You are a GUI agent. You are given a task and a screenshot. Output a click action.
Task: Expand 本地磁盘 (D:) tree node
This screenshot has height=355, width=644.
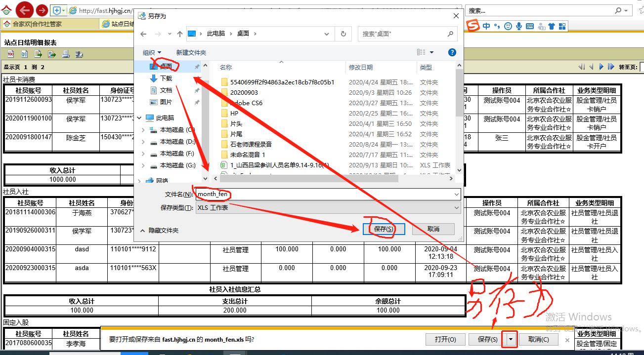click(143, 142)
